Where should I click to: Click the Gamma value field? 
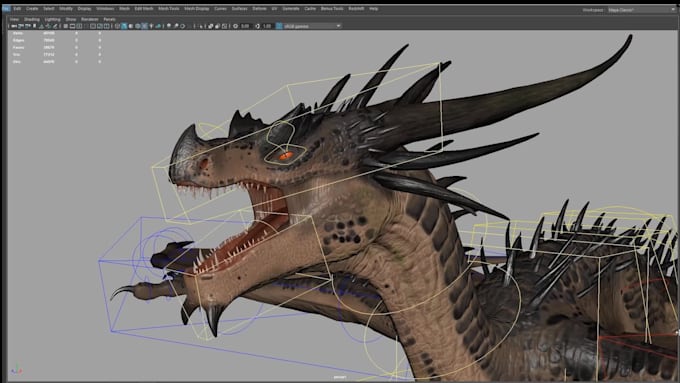pyautogui.click(x=267, y=26)
